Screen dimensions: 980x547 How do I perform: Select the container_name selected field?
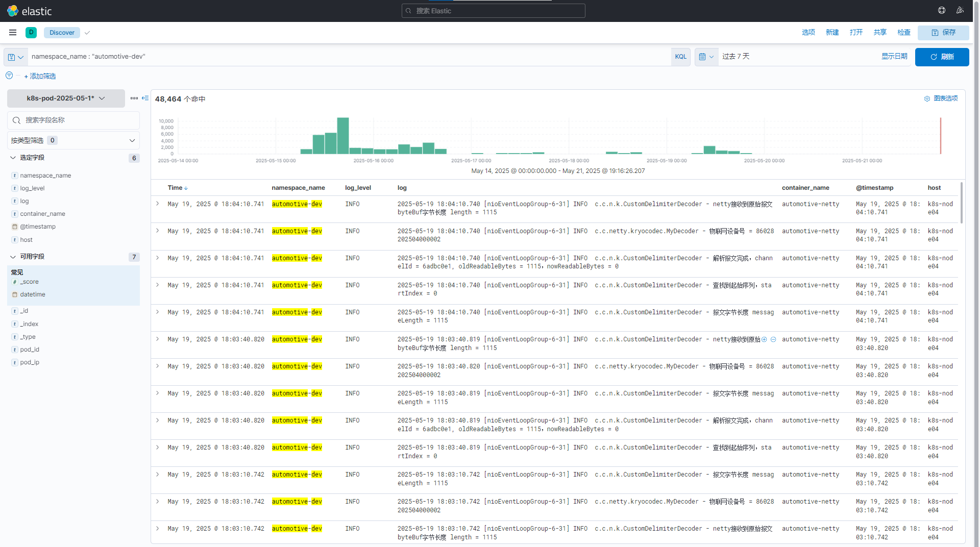(x=43, y=214)
